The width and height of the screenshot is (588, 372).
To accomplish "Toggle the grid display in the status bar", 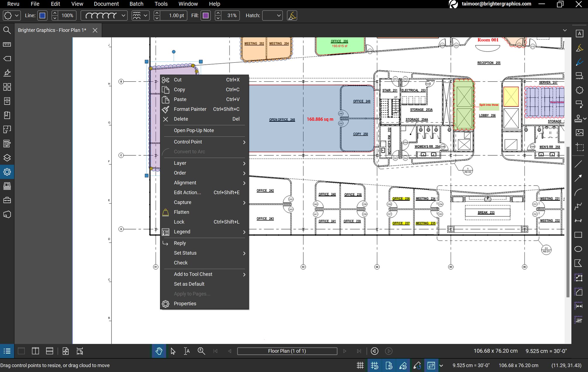I will coord(360,365).
